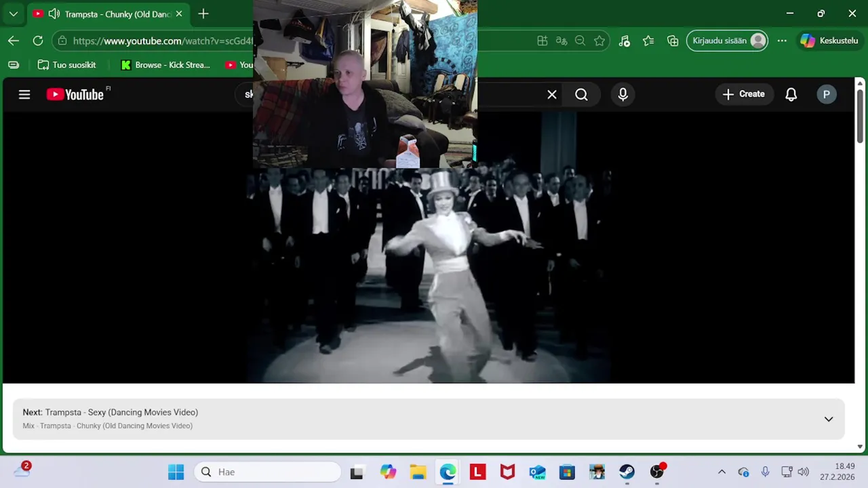Screen dimensions: 868x488
Task: Open Microsoft Store from the taskbar
Action: click(567, 472)
